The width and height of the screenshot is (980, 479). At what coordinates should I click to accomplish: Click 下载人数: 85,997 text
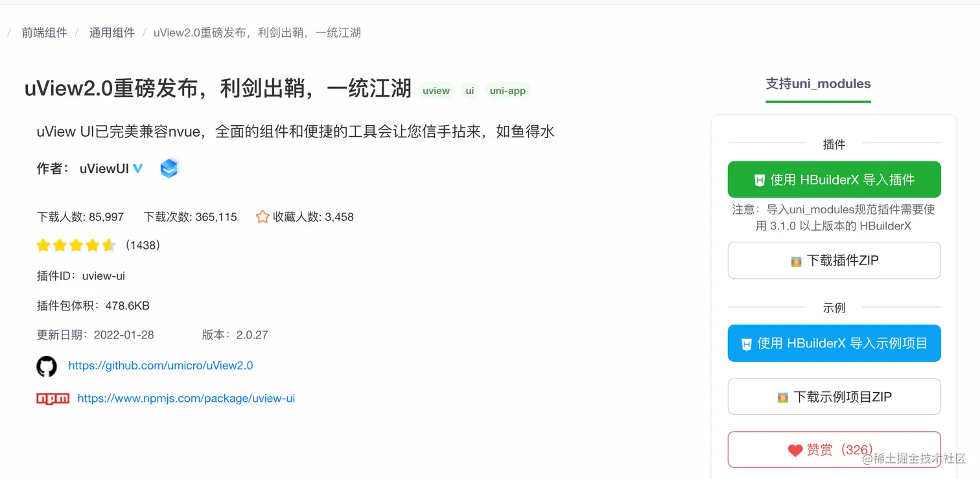[80, 216]
